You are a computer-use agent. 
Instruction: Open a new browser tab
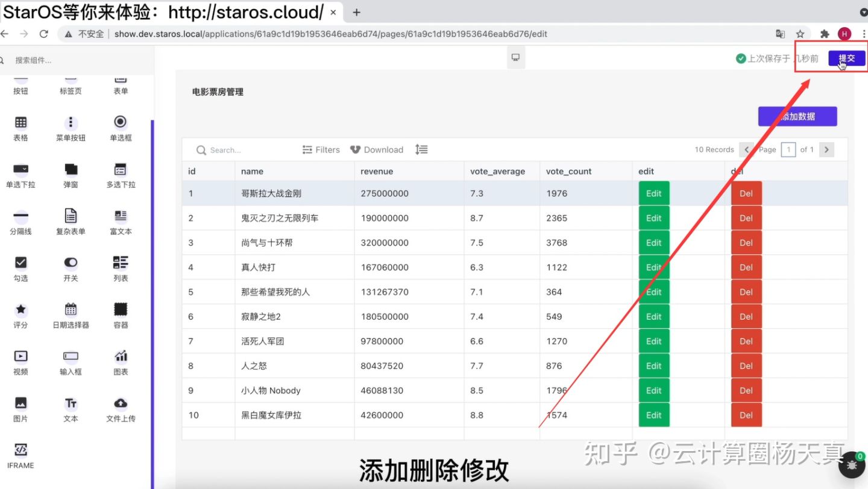(356, 12)
